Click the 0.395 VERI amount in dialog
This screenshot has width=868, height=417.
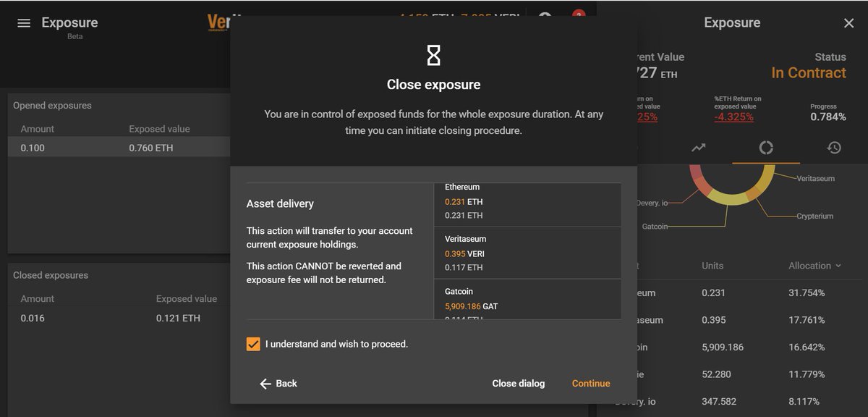coord(464,253)
